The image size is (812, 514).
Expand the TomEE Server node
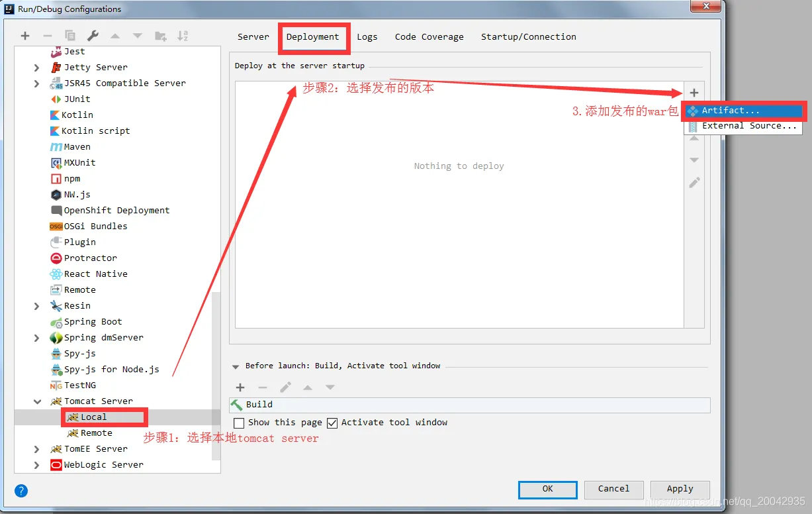click(x=37, y=448)
